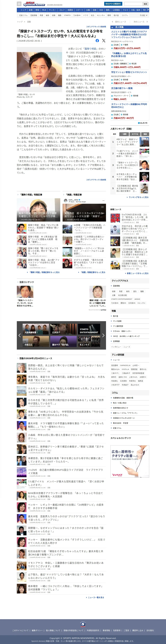Image resolution: width=166 pixels, height=644 pixels.
Task: Select the 最新 ranking tab
Action: point(115,134)
